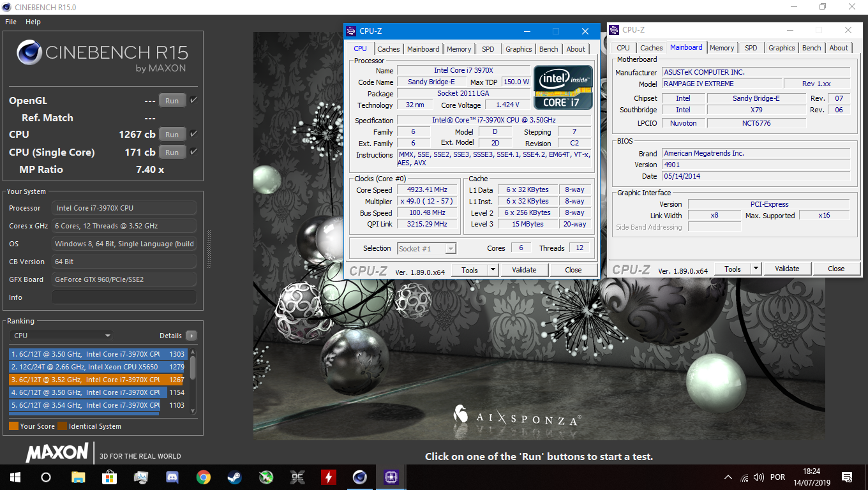Click the title bar icon of the Mainboard CPU-Z window
This screenshot has width=868, height=490.
[x=614, y=29]
